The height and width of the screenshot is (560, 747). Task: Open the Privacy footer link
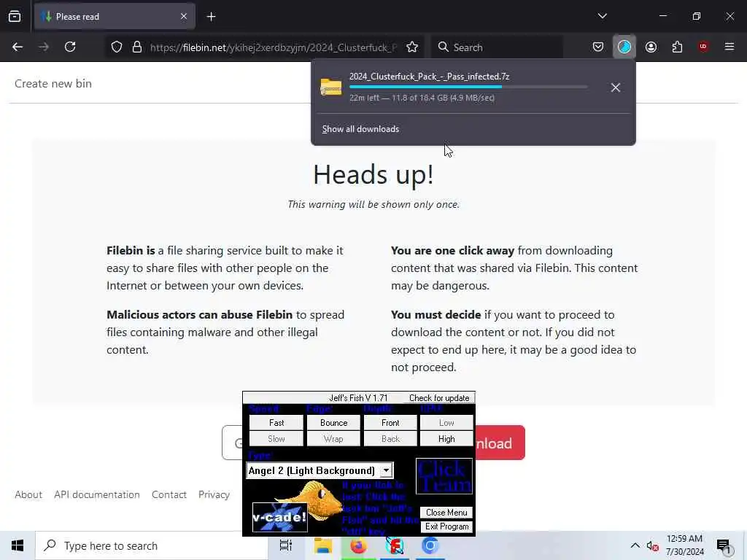(214, 495)
